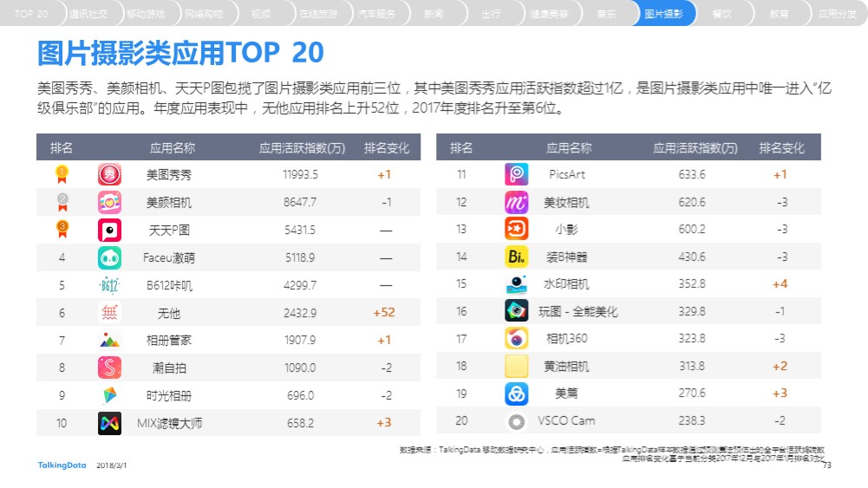Click the 应用名称 header in left table
The image size is (868, 488).
(173, 147)
